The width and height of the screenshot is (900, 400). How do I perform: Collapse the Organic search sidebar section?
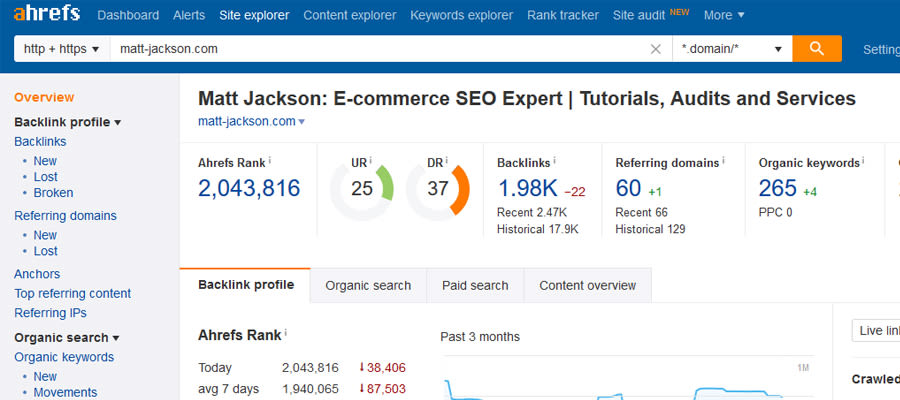tap(67, 337)
